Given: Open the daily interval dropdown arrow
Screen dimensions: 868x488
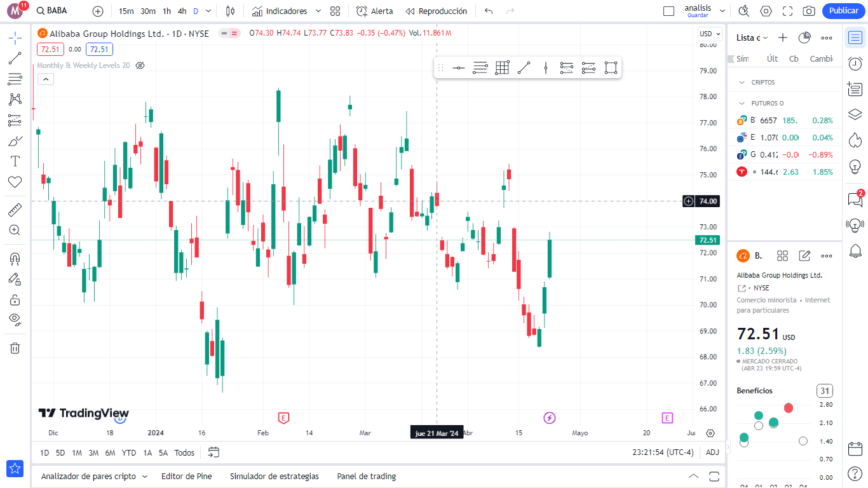Looking at the screenshot, I should point(207,11).
